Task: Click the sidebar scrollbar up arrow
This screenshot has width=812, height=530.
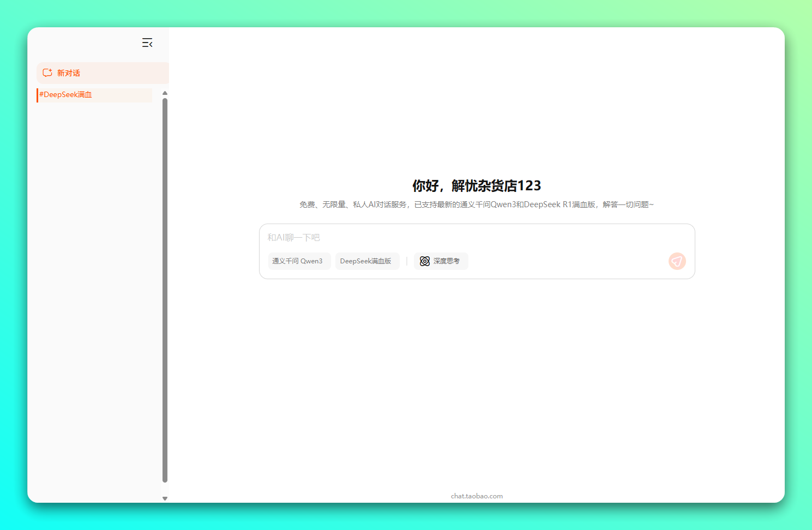Action: pyautogui.click(x=165, y=93)
